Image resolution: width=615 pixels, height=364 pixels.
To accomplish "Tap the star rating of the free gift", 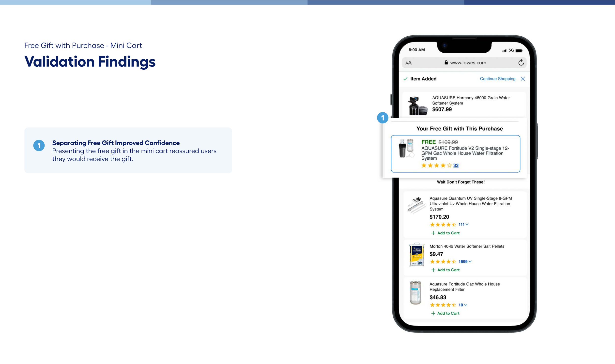I will point(436,166).
